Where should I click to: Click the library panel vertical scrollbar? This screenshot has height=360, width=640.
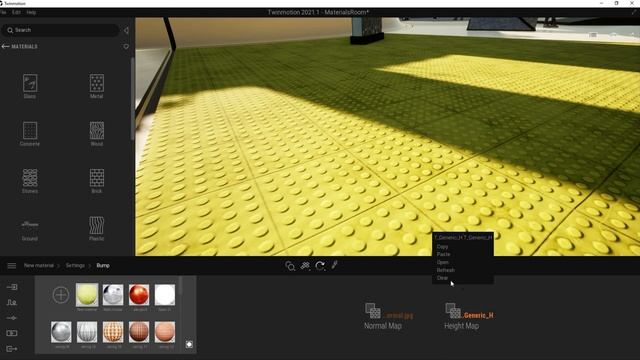click(132, 98)
